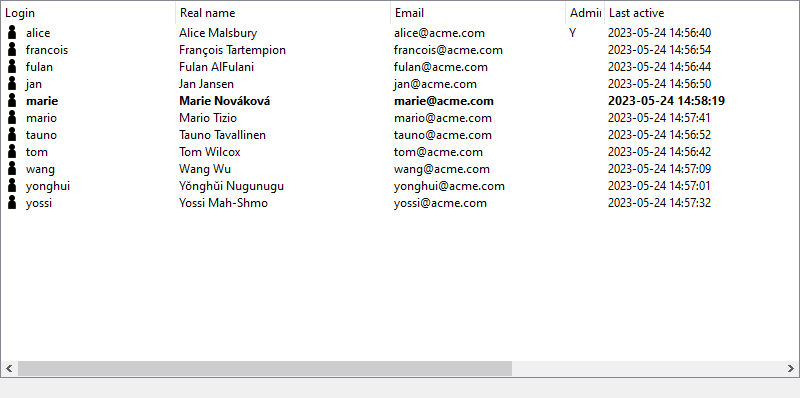Screen dimensions: 800x398
Task: Click the user icon next to wang
Action: (12, 169)
